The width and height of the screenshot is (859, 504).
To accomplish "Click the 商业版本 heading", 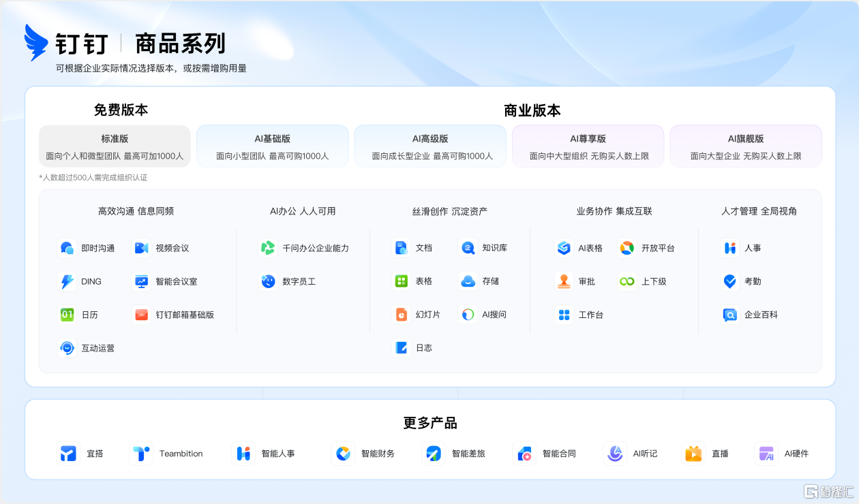I will coord(532,110).
